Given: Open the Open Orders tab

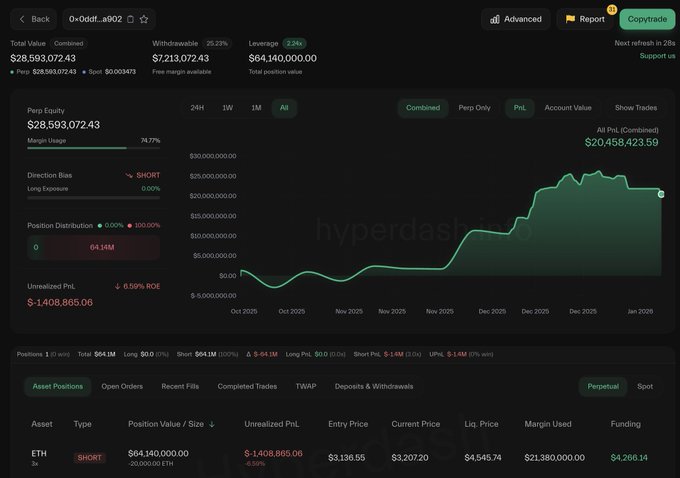Looking at the screenshot, I should pos(122,386).
